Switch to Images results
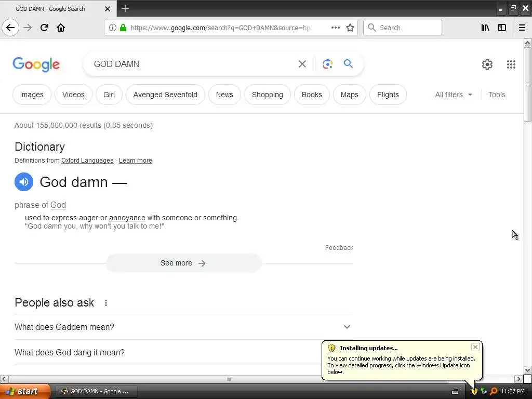Screen dimensions: 532x399 coord(32,95)
